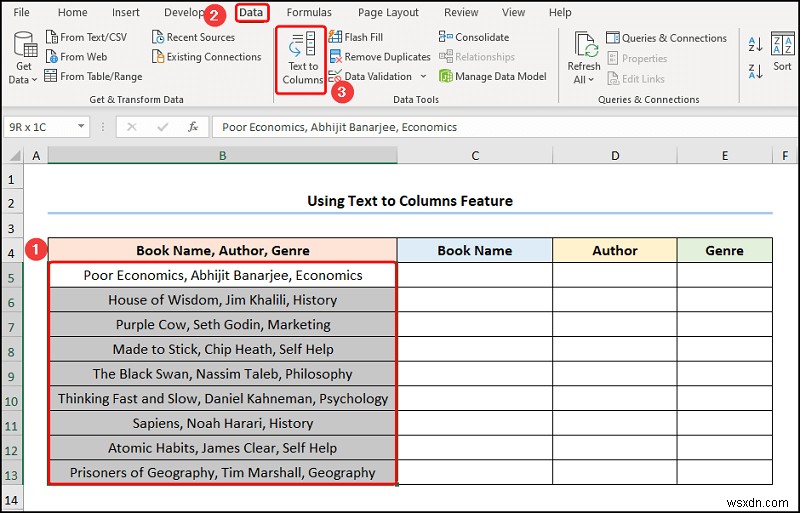Select cell 'Purple Cow, Seth Godin, Marketing'

point(222,325)
